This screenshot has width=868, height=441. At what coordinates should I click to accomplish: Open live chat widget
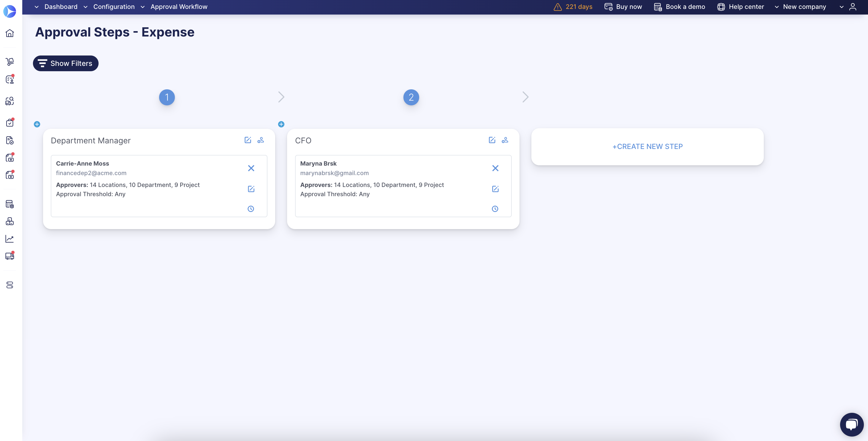tap(851, 424)
